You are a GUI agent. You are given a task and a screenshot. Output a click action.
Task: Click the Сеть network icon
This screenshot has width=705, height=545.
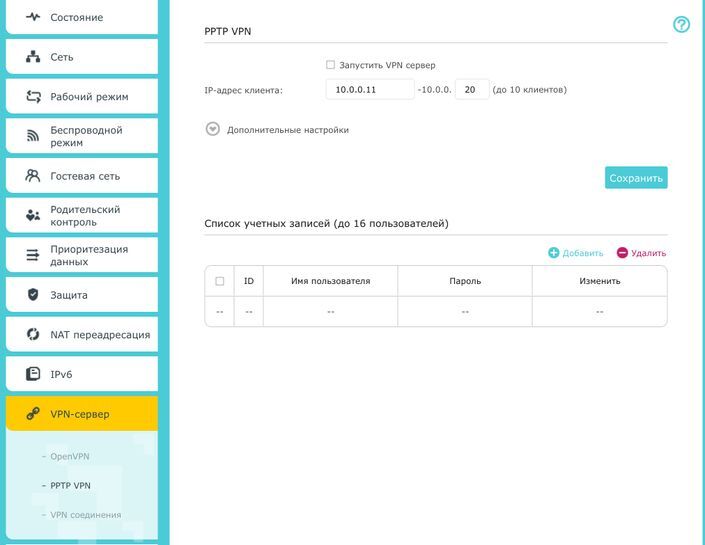pyautogui.click(x=33, y=57)
